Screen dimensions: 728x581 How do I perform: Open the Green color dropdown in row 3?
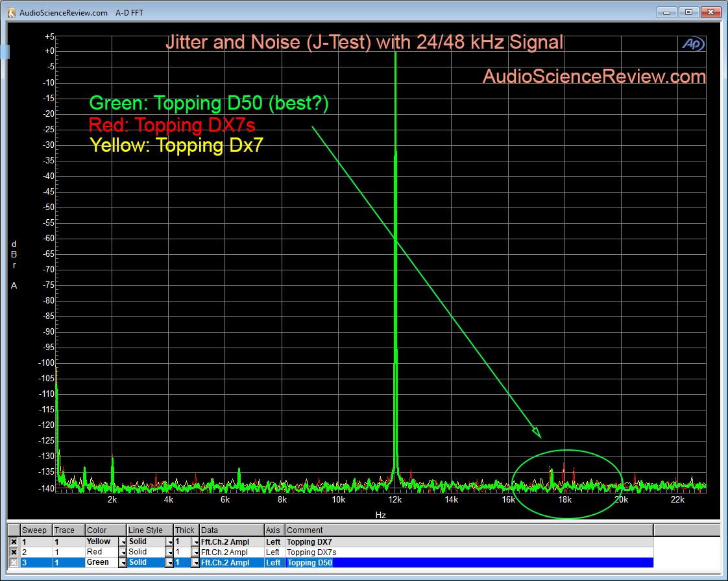tap(123, 562)
